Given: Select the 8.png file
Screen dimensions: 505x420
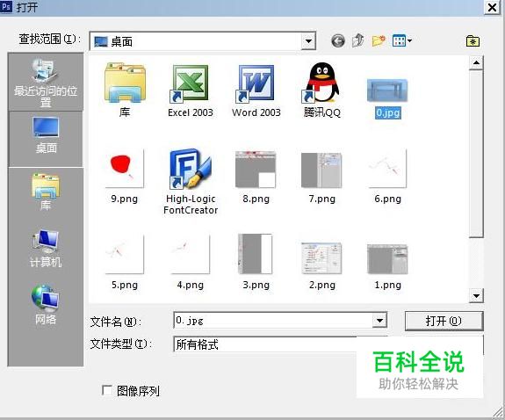Looking at the screenshot, I should (x=256, y=177).
